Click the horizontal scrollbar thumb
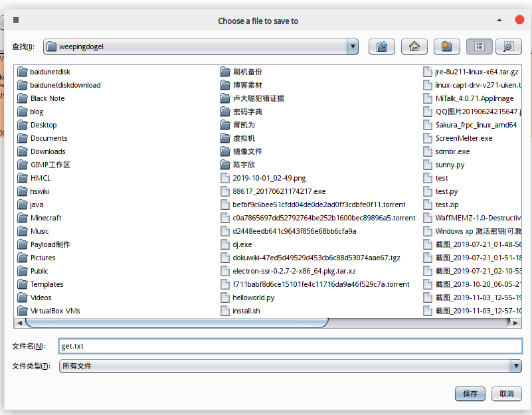 (x=177, y=323)
